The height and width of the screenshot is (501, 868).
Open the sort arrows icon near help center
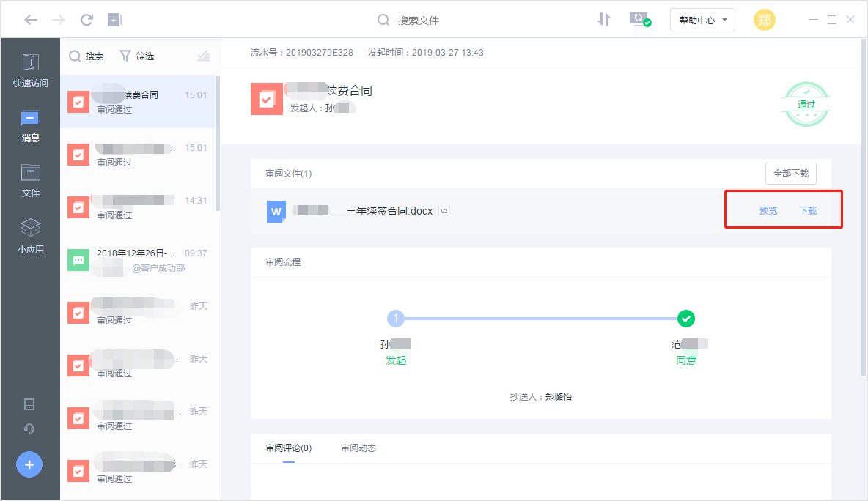[604, 20]
